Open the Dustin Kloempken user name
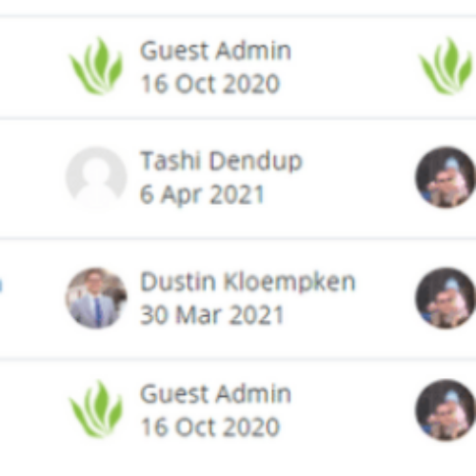This screenshot has height=476, width=476. (248, 282)
